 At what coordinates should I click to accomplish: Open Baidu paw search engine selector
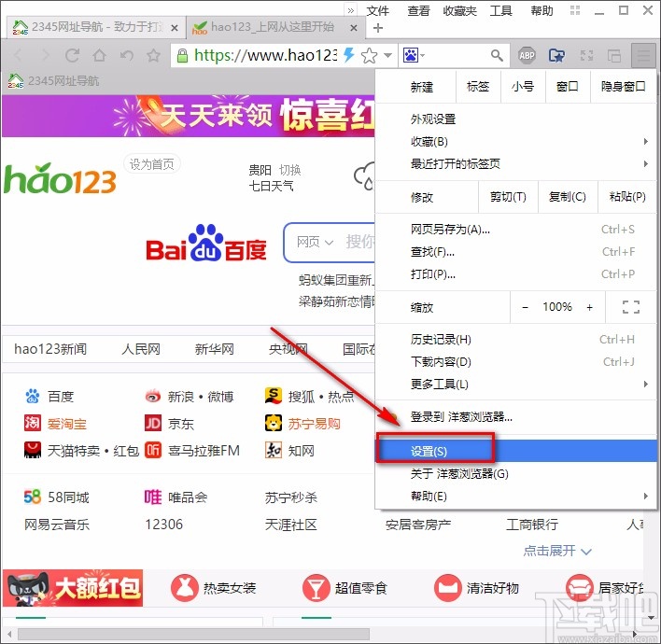pyautogui.click(x=414, y=55)
